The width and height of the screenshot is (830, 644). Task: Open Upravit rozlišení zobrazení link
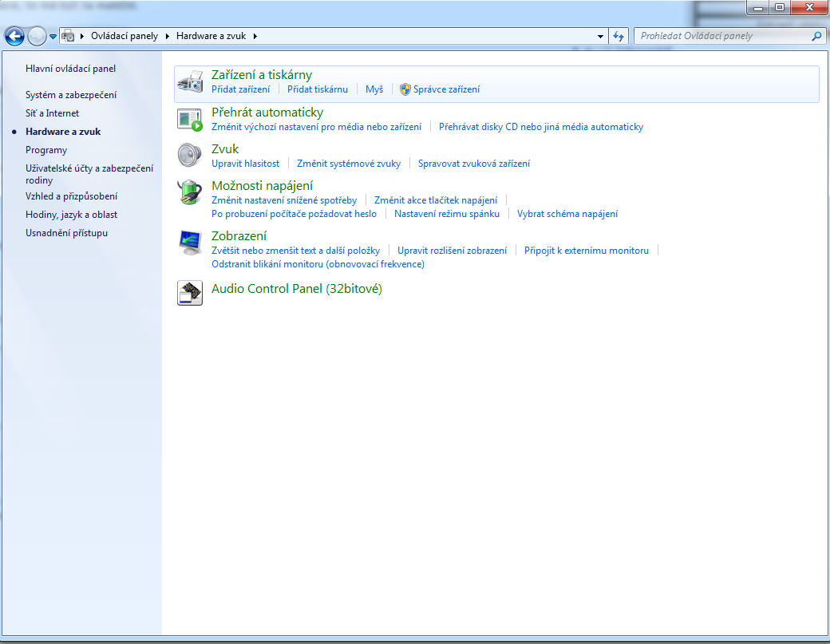[x=452, y=251]
